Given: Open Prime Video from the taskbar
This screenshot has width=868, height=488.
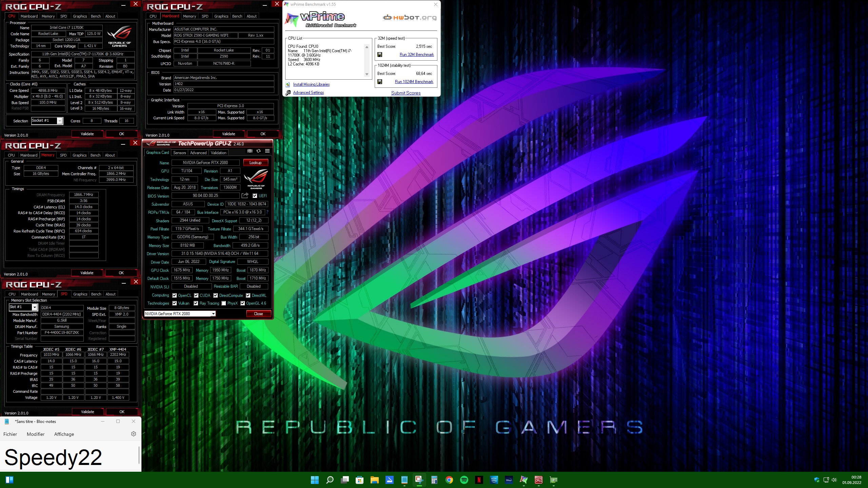Looking at the screenshot, I should 494,480.
